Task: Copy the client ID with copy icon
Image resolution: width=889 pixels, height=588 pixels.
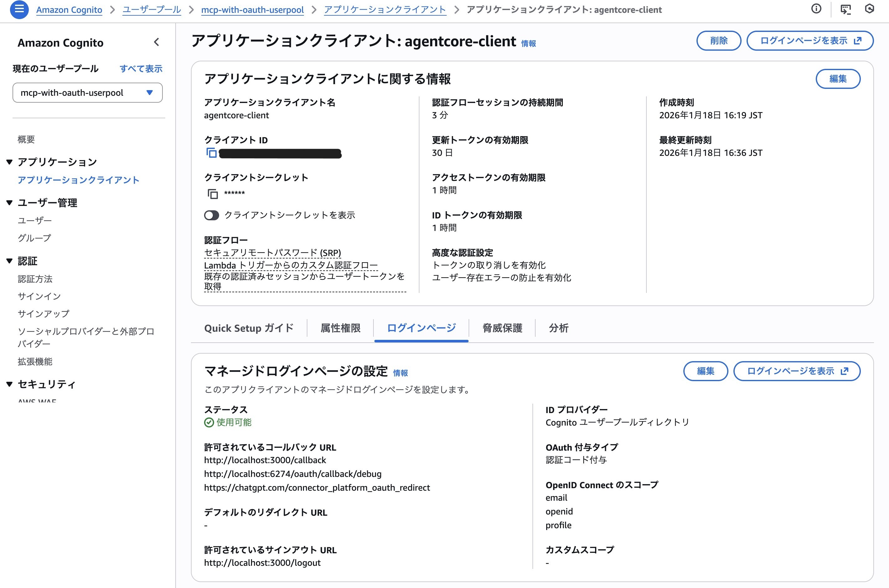Action: pos(212,153)
